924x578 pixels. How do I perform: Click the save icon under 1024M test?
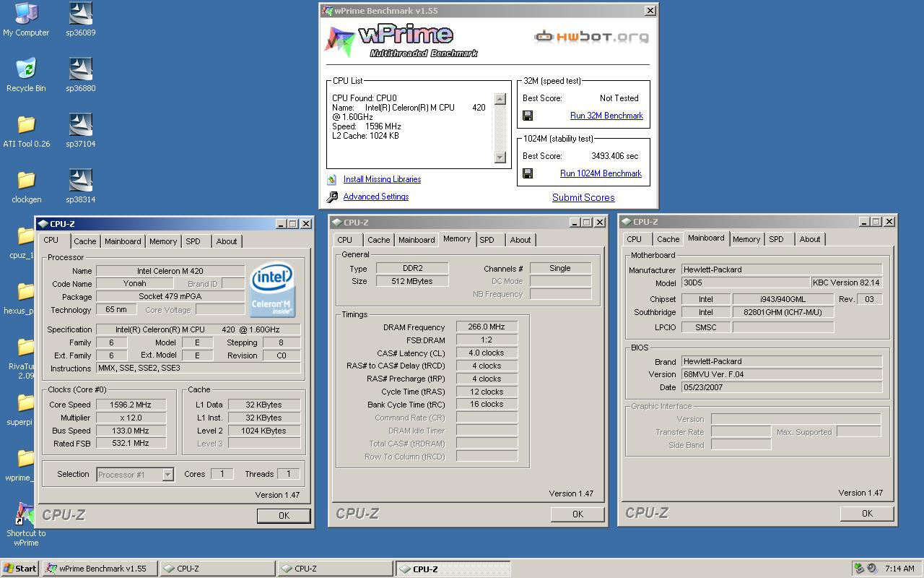(528, 173)
